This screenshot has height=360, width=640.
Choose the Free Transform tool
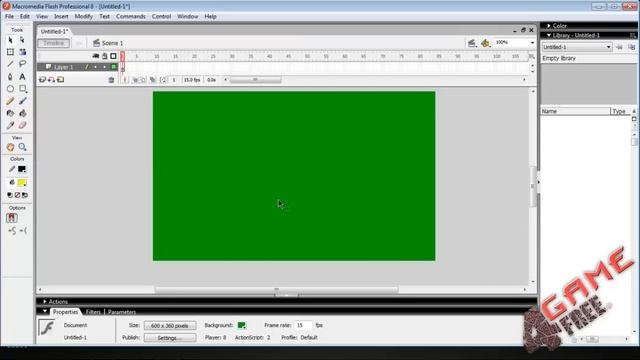[10, 52]
